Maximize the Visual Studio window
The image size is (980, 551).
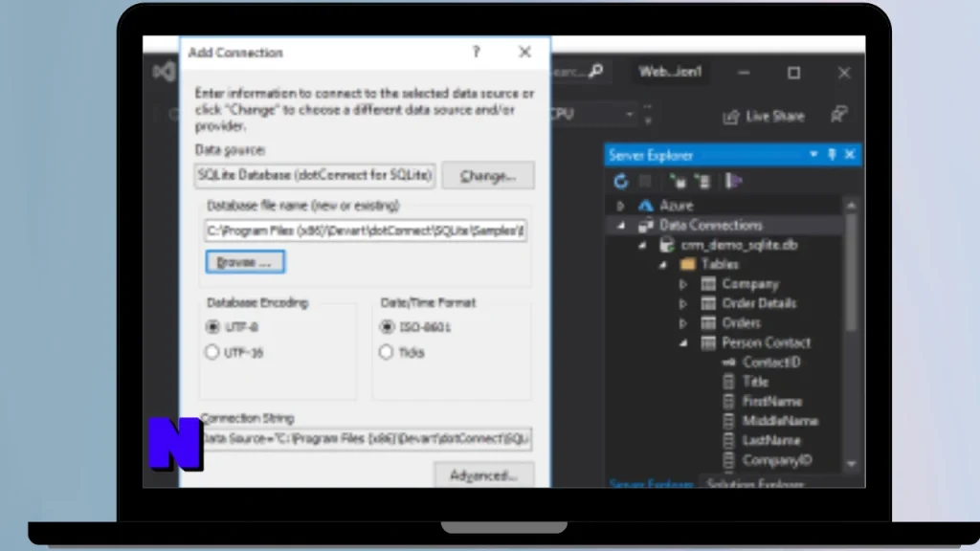(793, 73)
